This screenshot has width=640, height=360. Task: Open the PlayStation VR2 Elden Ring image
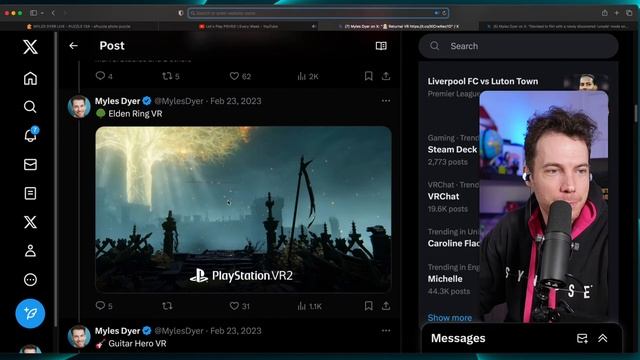click(243, 209)
